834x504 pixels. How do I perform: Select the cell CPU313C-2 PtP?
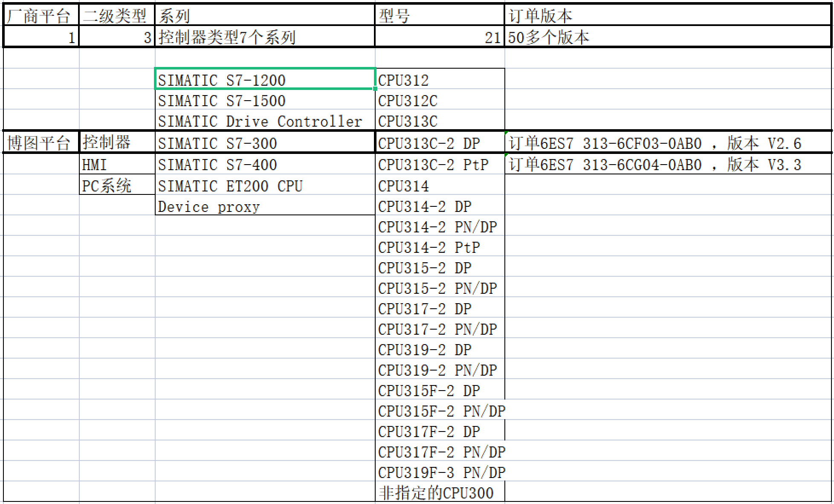[x=440, y=164]
